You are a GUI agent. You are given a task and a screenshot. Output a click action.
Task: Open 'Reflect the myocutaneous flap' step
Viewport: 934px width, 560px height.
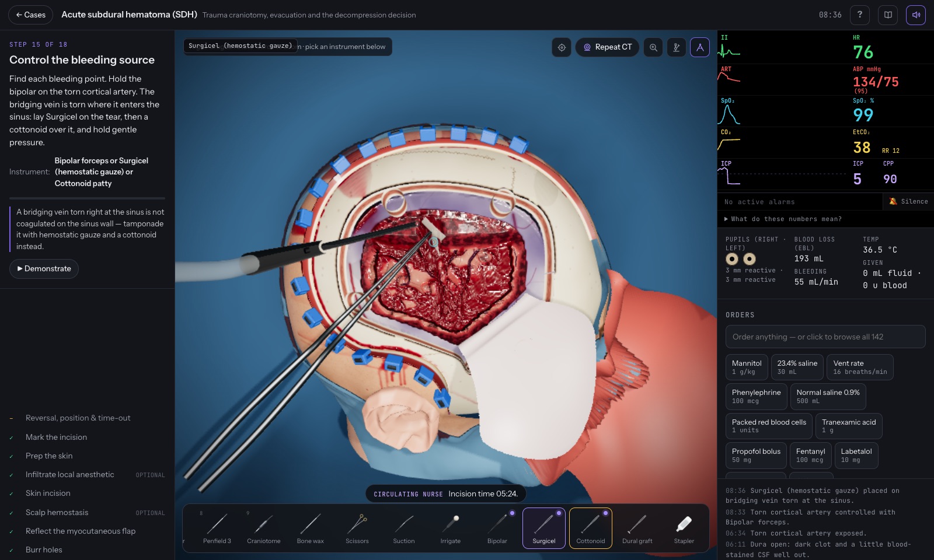pyautogui.click(x=87, y=531)
